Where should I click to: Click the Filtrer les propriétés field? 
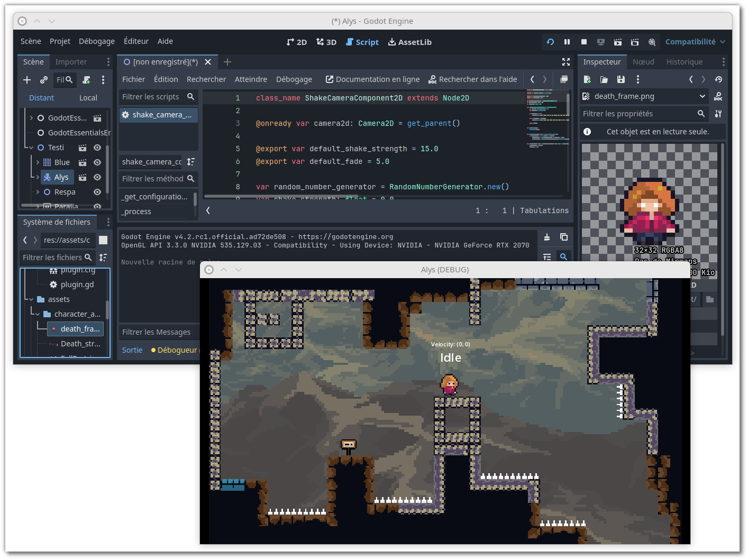coord(644,114)
